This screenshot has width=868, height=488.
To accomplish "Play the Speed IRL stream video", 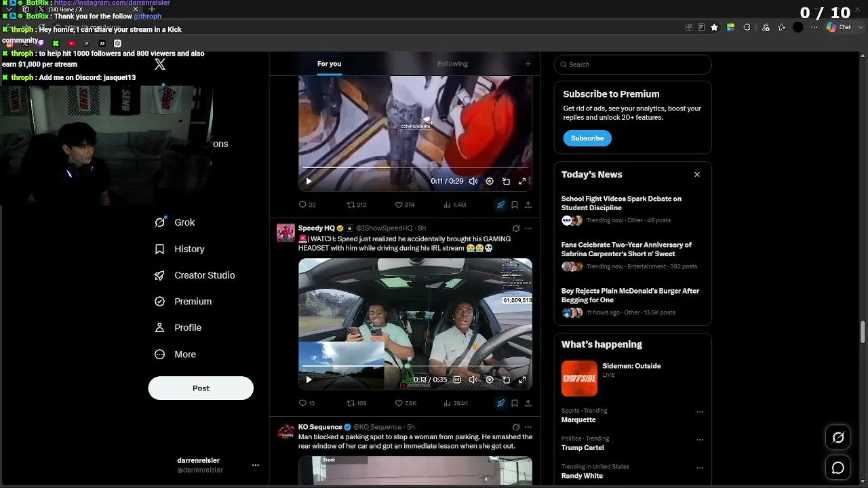I will click(x=309, y=380).
